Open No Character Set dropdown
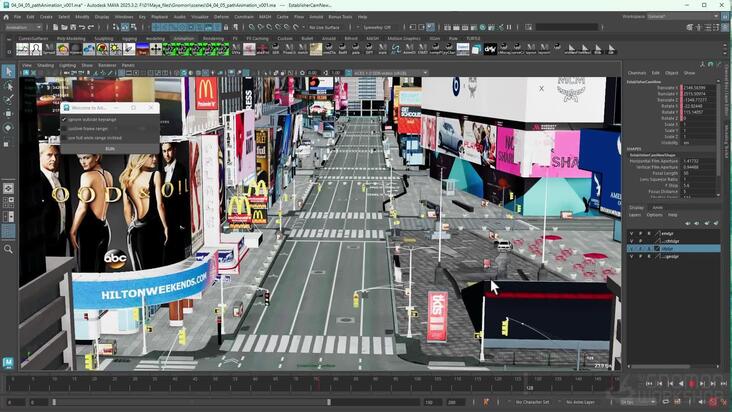732x412 pixels. [532, 402]
